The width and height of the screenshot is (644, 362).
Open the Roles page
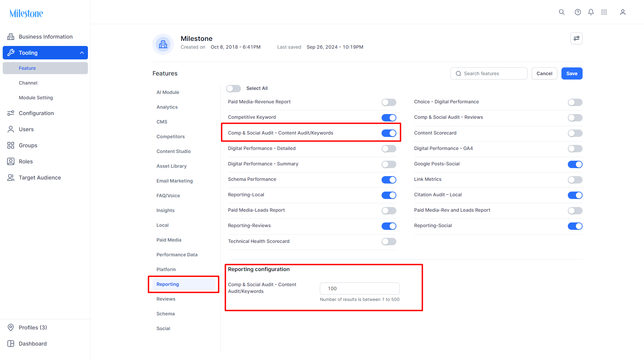point(45,161)
